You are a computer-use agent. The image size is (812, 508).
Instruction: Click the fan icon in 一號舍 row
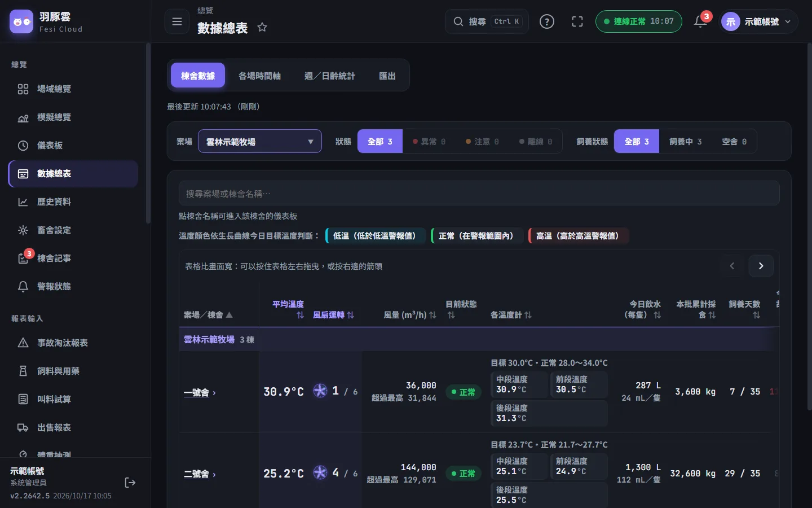pos(320,391)
